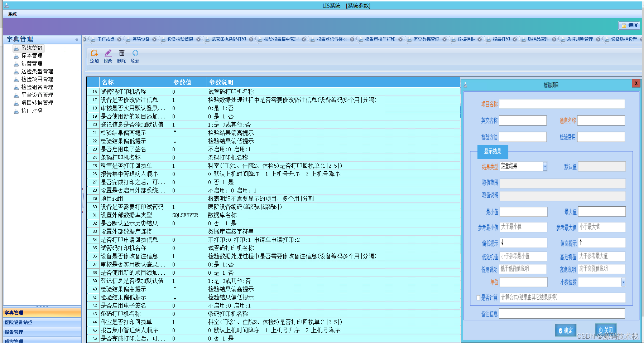The height and width of the screenshot is (343, 644).
Task: Close the 工作站点 tab
Action: (x=119, y=39)
